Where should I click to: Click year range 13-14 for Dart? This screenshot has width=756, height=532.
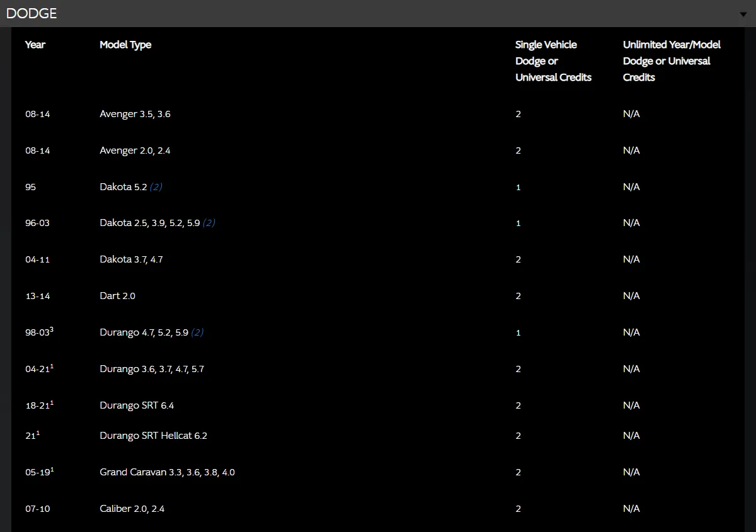tap(37, 296)
